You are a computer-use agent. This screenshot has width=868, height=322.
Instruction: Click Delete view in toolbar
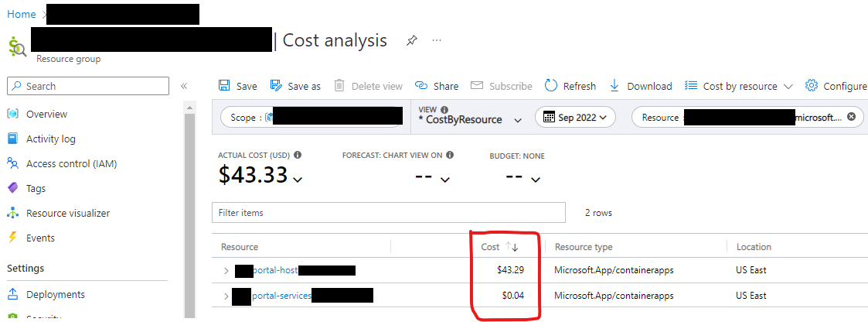(369, 86)
